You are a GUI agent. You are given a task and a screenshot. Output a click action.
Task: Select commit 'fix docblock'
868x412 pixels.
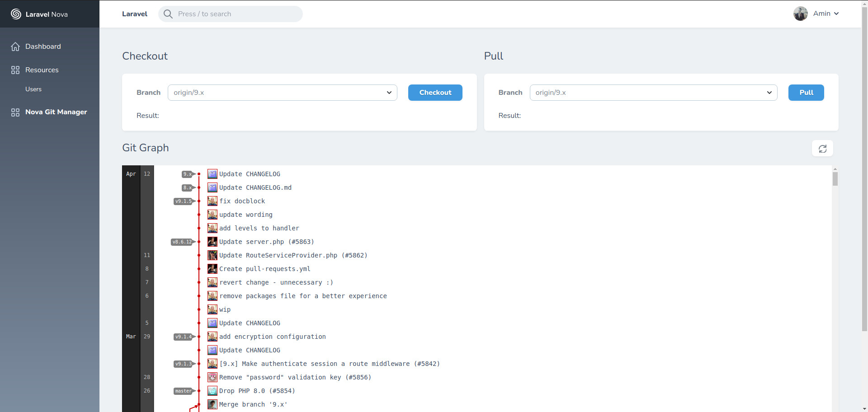pos(242,201)
